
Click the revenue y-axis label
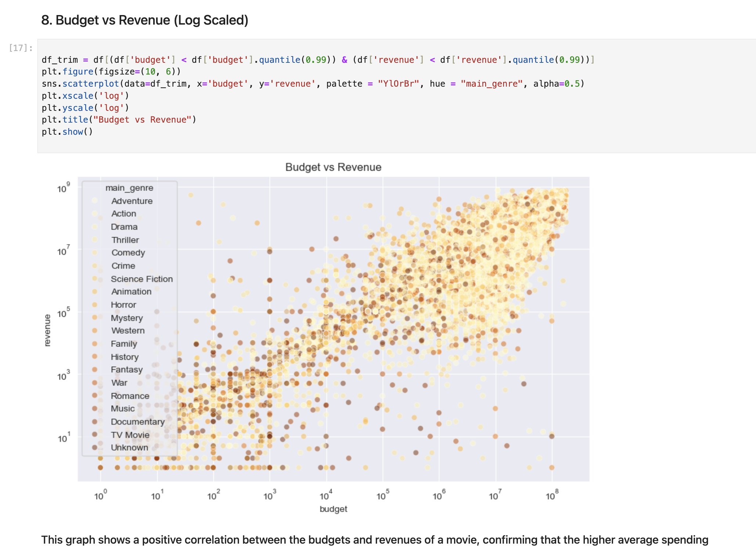[47, 330]
